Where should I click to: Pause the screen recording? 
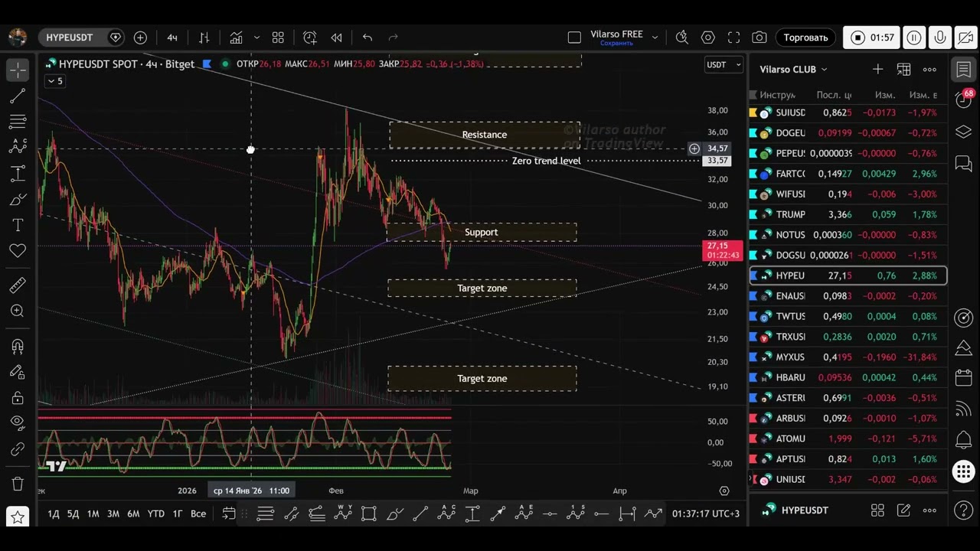(913, 37)
